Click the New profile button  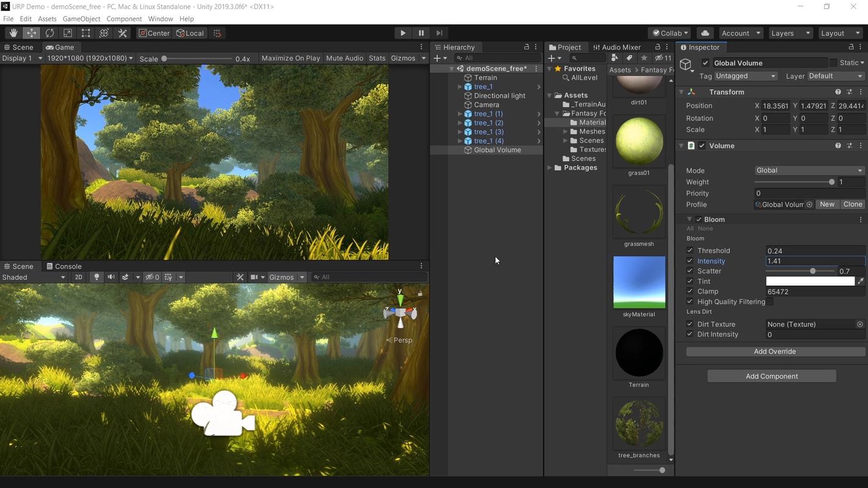coord(827,204)
